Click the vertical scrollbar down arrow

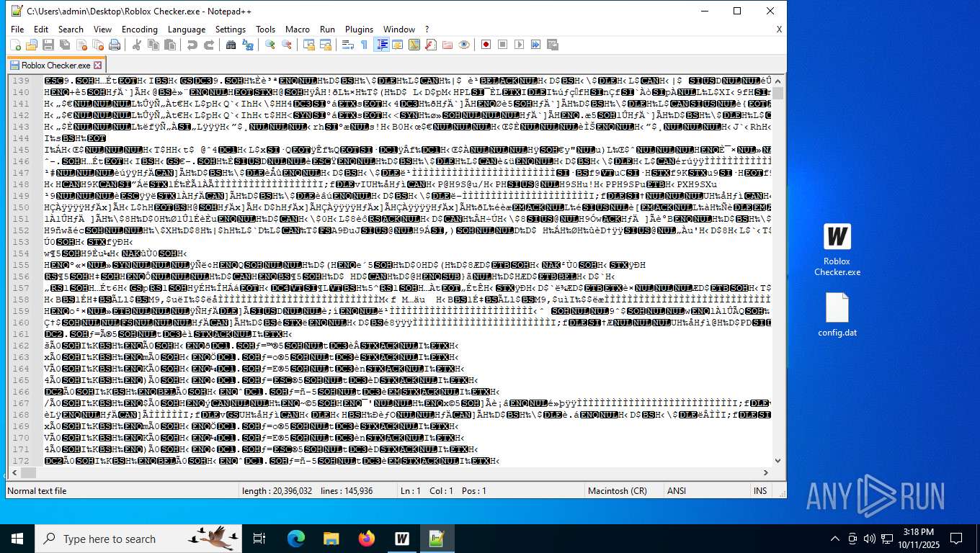coord(778,461)
